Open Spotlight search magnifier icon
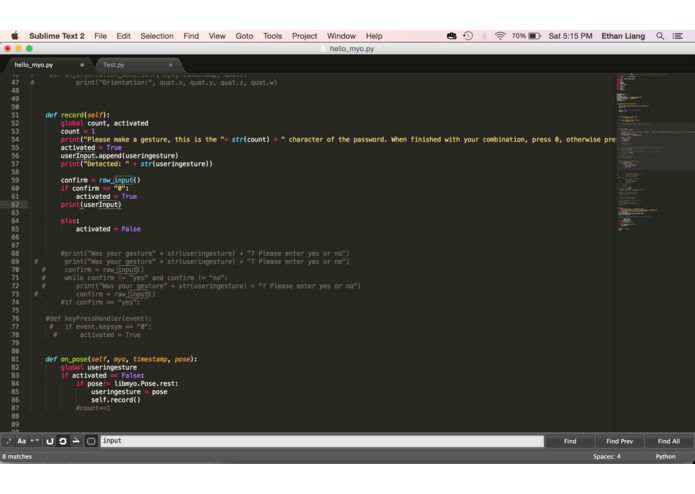Screen dimensions: 695x494 pyautogui.click(x=660, y=36)
